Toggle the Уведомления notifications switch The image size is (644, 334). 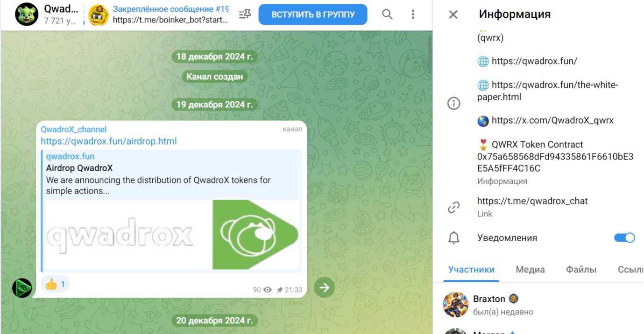(624, 238)
